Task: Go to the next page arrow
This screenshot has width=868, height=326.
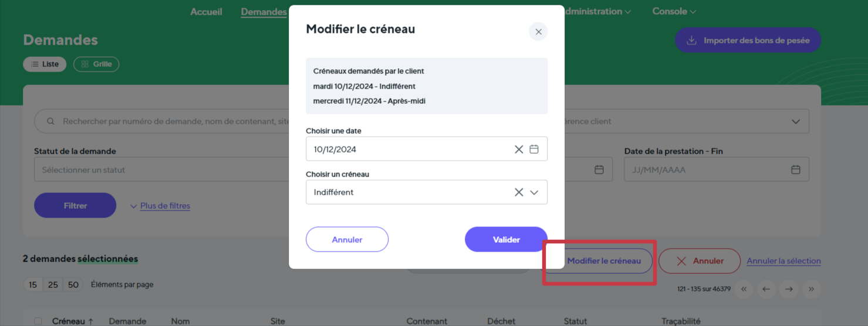Action: click(789, 289)
